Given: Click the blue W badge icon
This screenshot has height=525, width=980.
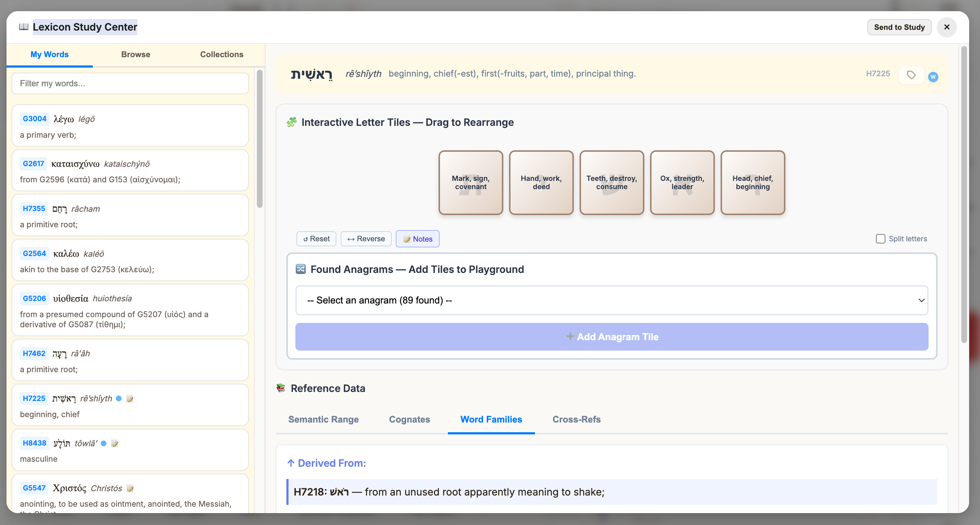Looking at the screenshot, I should pos(933,77).
